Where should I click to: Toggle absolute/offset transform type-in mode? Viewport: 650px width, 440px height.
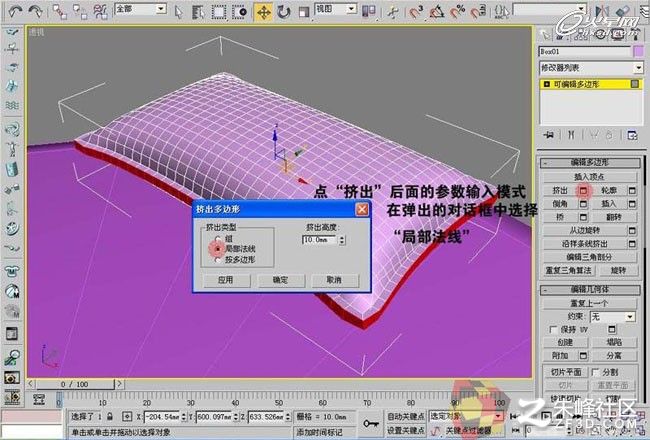point(127,416)
